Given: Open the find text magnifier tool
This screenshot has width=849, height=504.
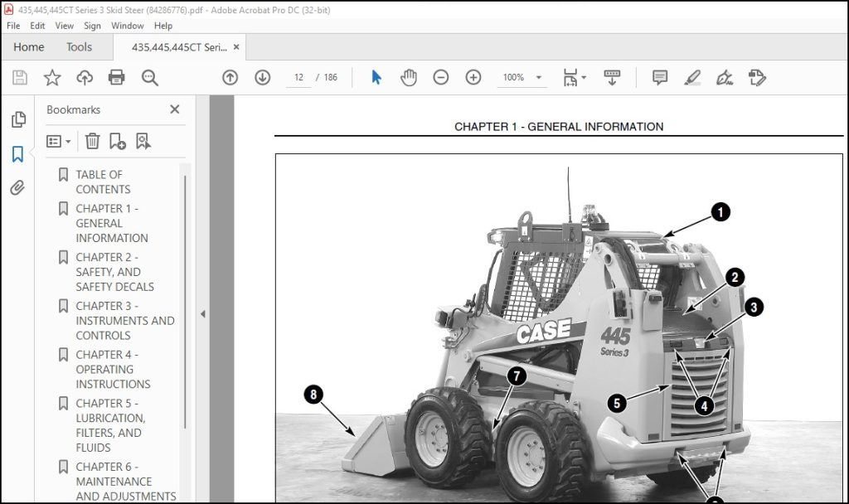Looking at the screenshot, I should click(x=150, y=77).
